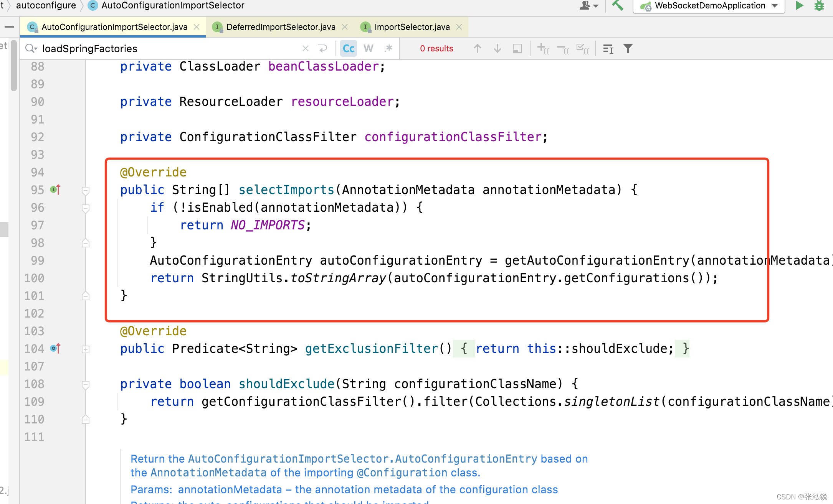Click overriding-method gutter icon on line 104
833x504 pixels.
pyautogui.click(x=55, y=348)
